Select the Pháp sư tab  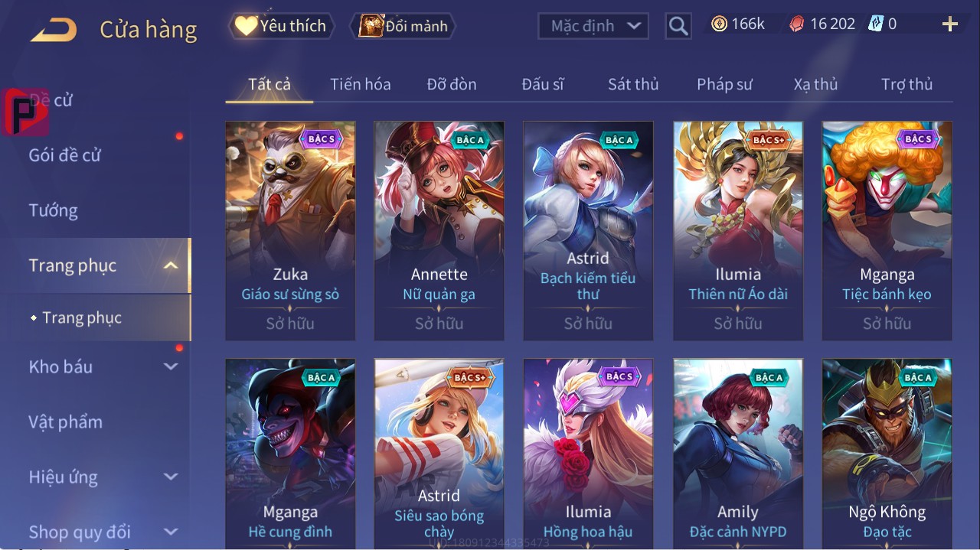[x=724, y=84]
